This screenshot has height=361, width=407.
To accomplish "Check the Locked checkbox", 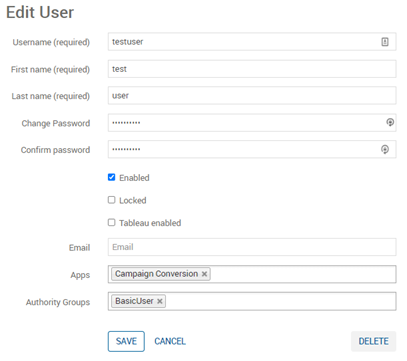I will pos(111,200).
